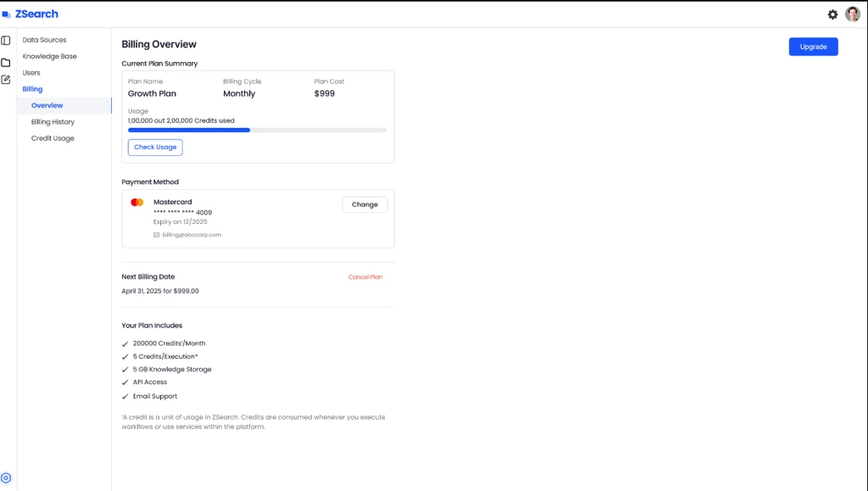Toggle the sidebar panel icon
This screenshot has width=868, height=491.
tap(6, 41)
